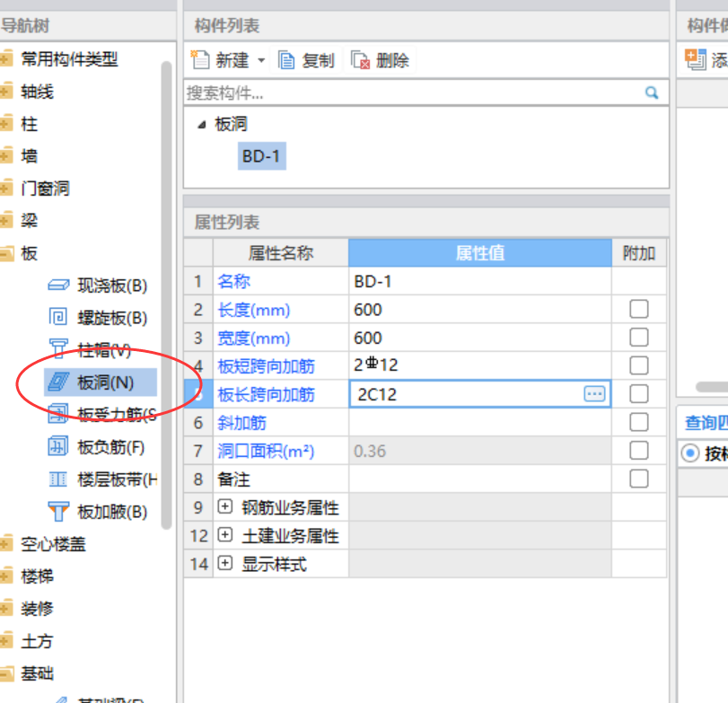Image resolution: width=728 pixels, height=703 pixels.
Task: Tick 附加 checkbox for 洞口面积
Action: [x=639, y=451]
